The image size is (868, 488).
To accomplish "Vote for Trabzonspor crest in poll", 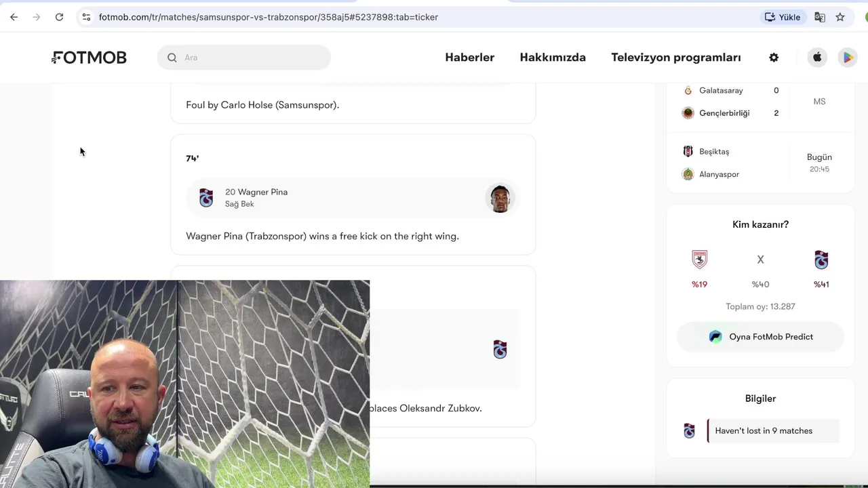I will [821, 260].
